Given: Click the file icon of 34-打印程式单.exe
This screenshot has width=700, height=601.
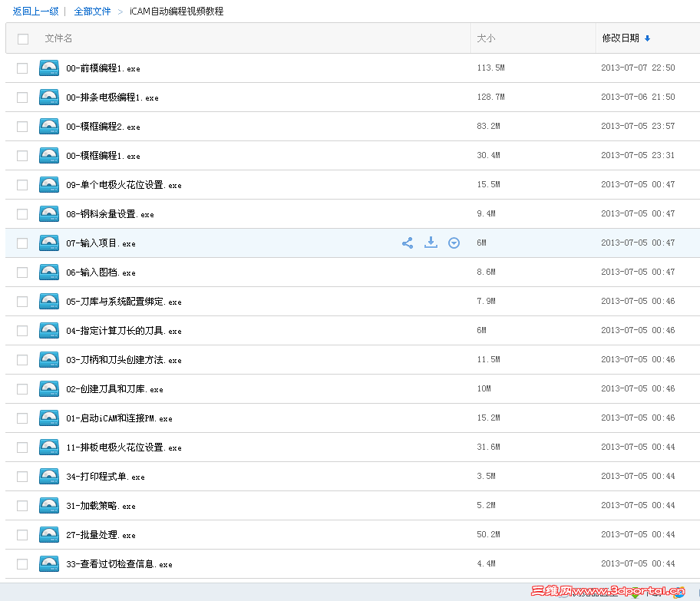Looking at the screenshot, I should pos(49,477).
